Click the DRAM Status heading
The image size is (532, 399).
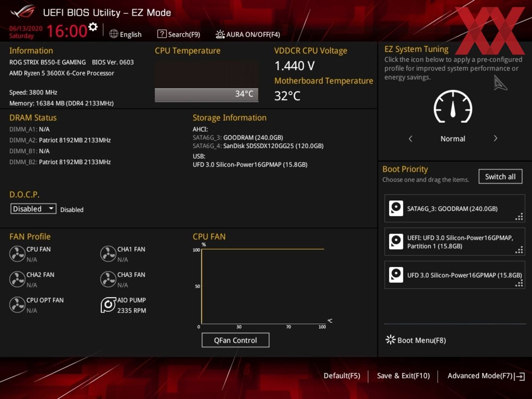coord(33,118)
